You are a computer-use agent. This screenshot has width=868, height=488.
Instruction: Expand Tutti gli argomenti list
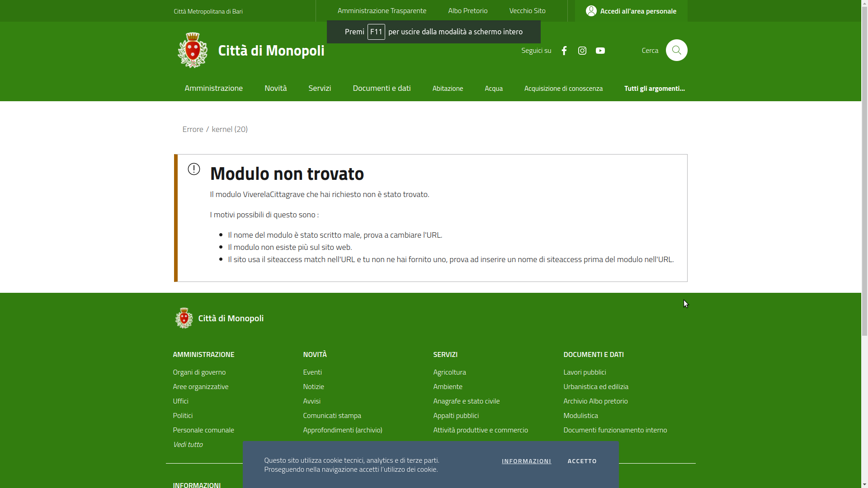pyautogui.click(x=654, y=88)
